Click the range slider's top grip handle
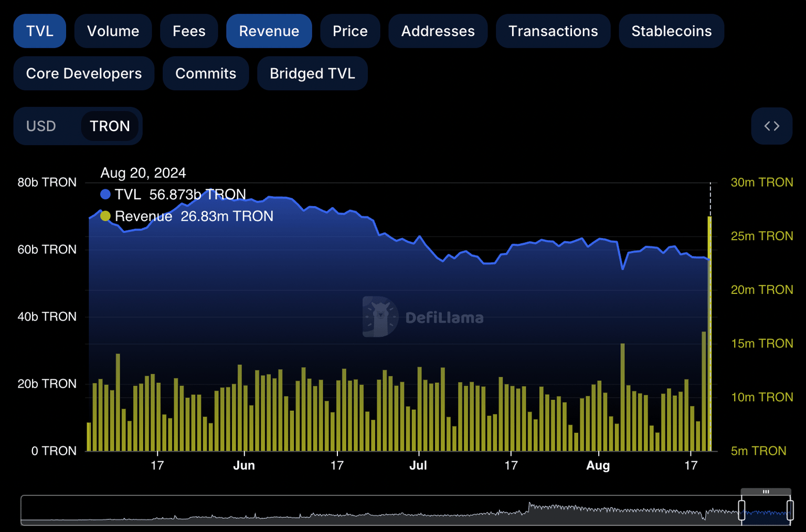Image resolution: width=806 pixels, height=532 pixels. tap(766, 492)
